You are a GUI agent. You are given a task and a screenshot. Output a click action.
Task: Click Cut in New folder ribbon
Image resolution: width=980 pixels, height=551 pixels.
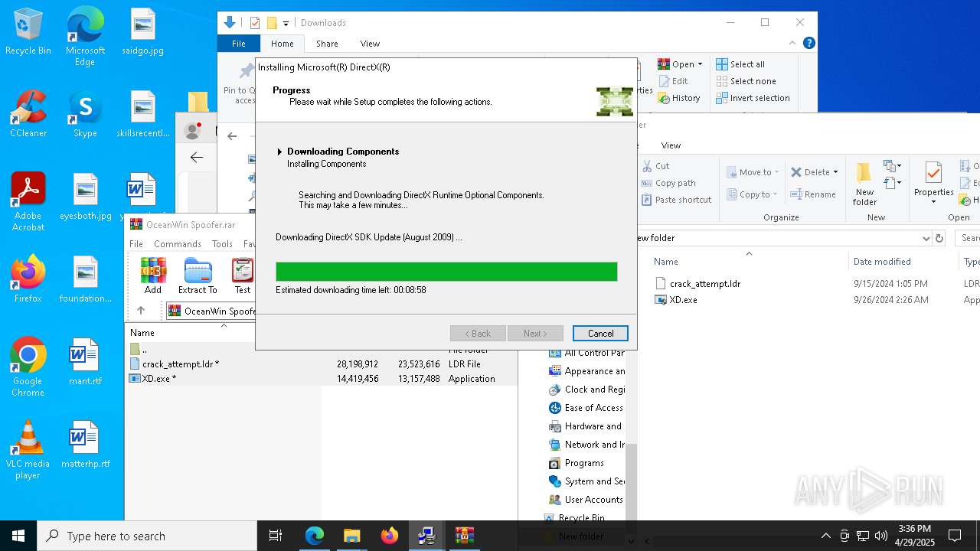[x=655, y=166]
